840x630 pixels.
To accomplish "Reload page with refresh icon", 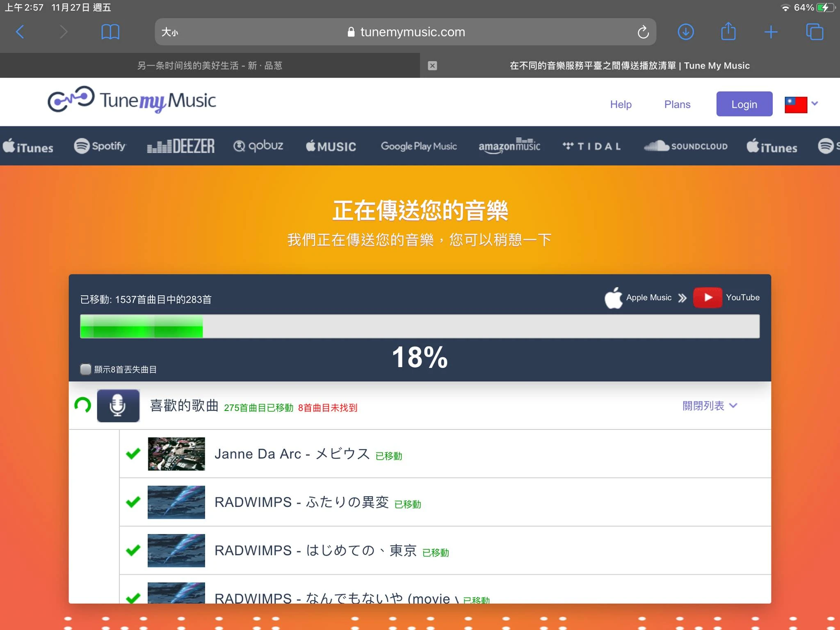I will (643, 32).
